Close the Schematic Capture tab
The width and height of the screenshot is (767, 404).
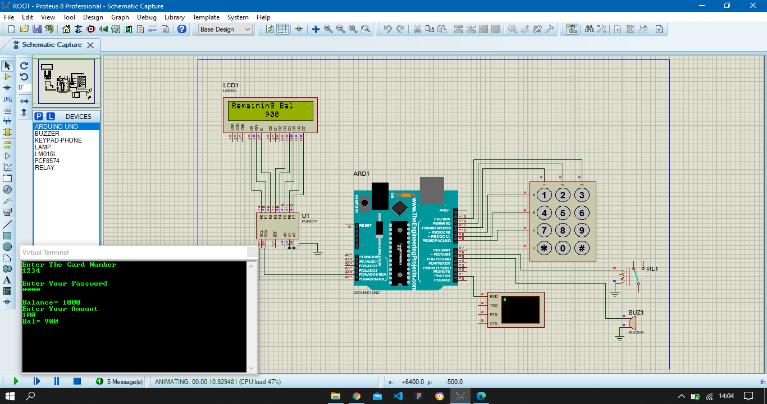click(x=90, y=46)
